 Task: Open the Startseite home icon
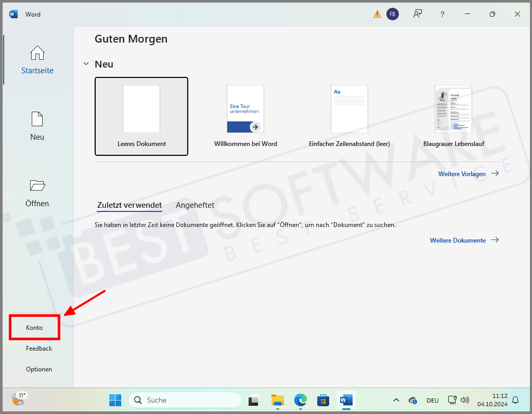tap(37, 53)
